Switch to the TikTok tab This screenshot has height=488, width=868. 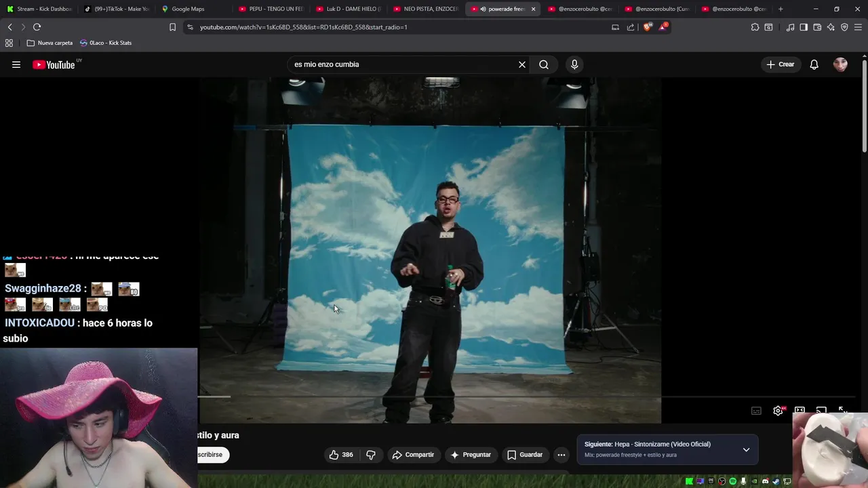pyautogui.click(x=116, y=9)
